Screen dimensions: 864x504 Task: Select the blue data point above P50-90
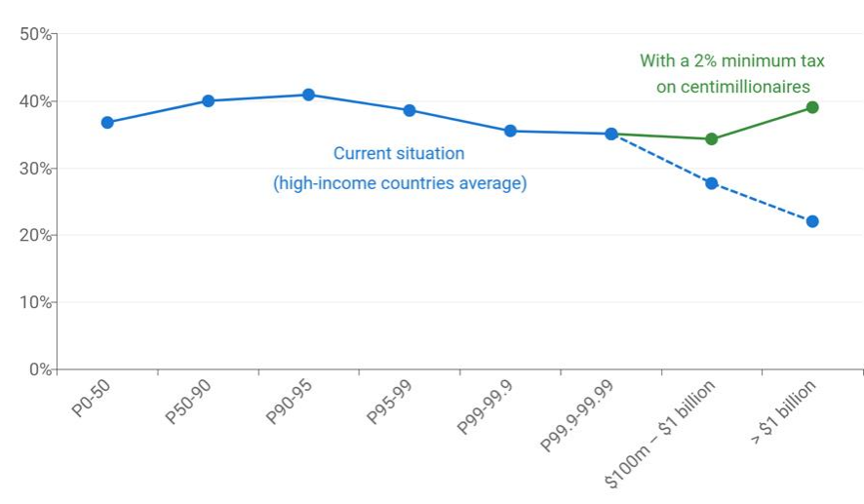click(208, 101)
